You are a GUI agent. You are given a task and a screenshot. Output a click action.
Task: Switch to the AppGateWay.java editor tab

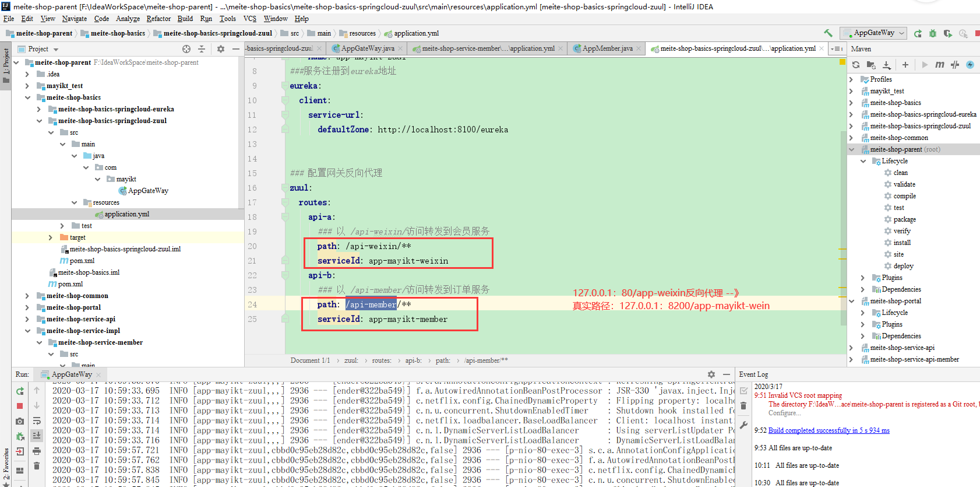click(367, 48)
